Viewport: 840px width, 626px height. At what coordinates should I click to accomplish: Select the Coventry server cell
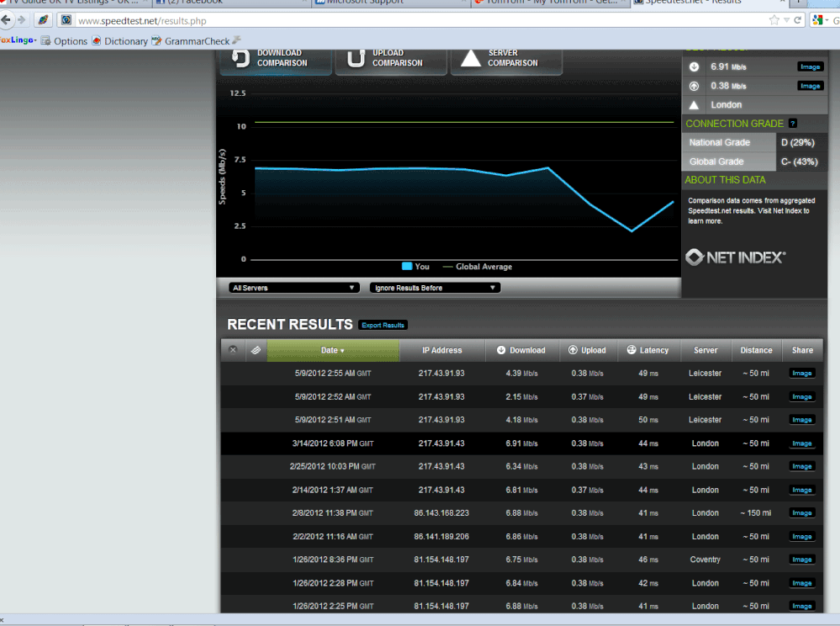[705, 560]
